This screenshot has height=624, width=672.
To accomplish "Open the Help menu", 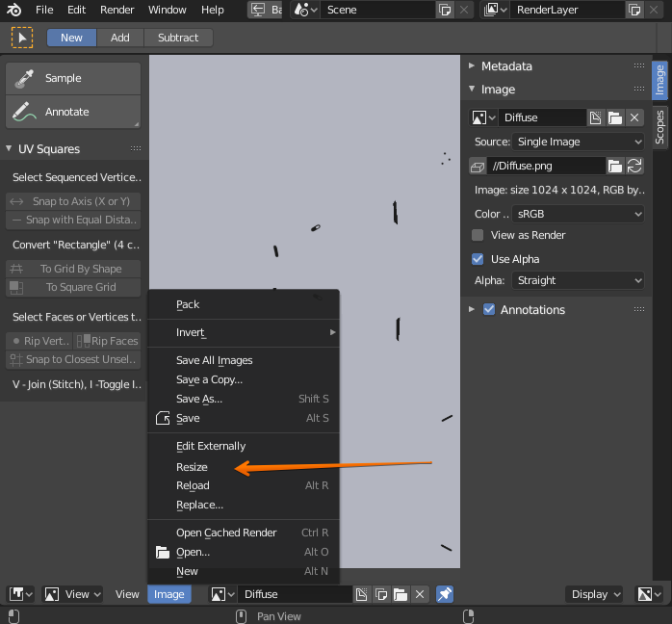I will pyautogui.click(x=213, y=10).
